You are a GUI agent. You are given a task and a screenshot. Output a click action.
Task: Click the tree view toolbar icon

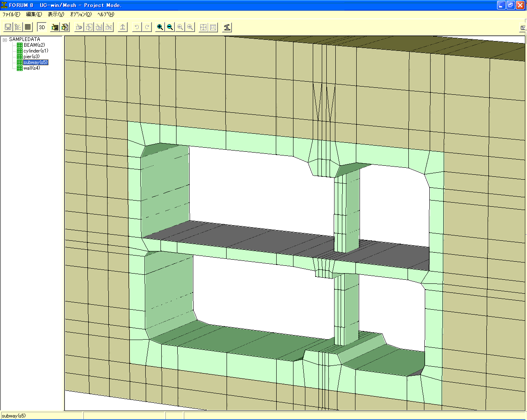18,27
